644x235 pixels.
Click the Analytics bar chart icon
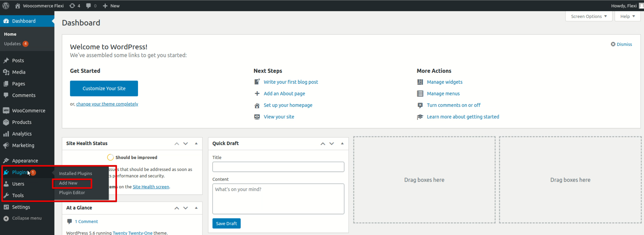tap(6, 134)
